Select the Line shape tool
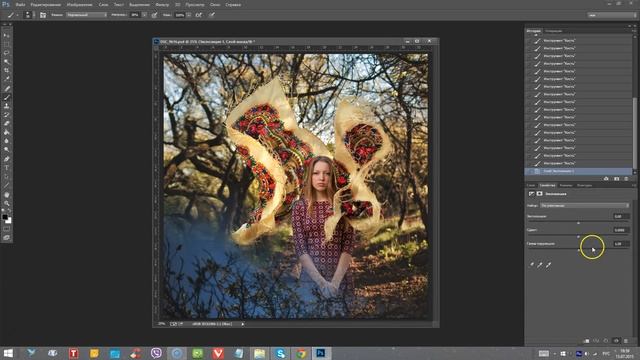 click(x=7, y=185)
